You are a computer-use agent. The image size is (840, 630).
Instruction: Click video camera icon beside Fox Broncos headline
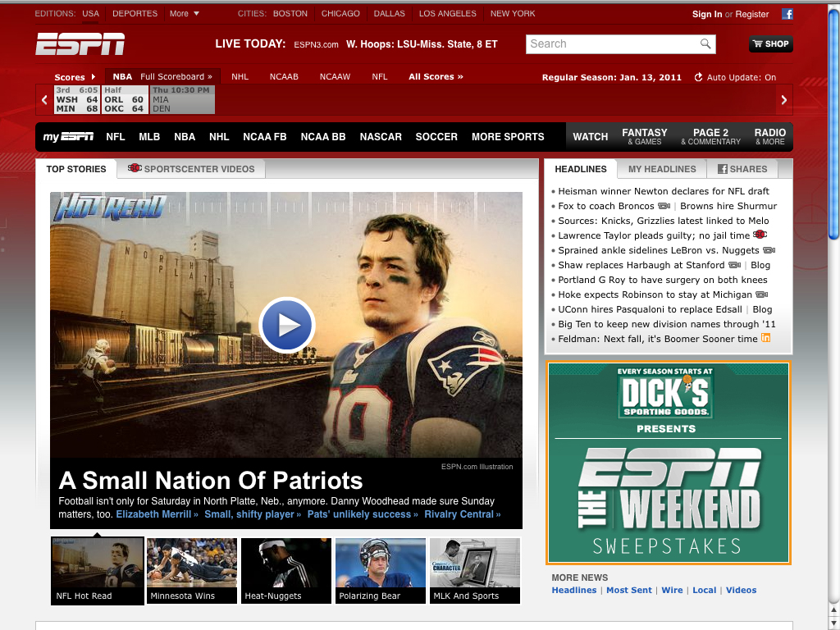[x=664, y=206]
